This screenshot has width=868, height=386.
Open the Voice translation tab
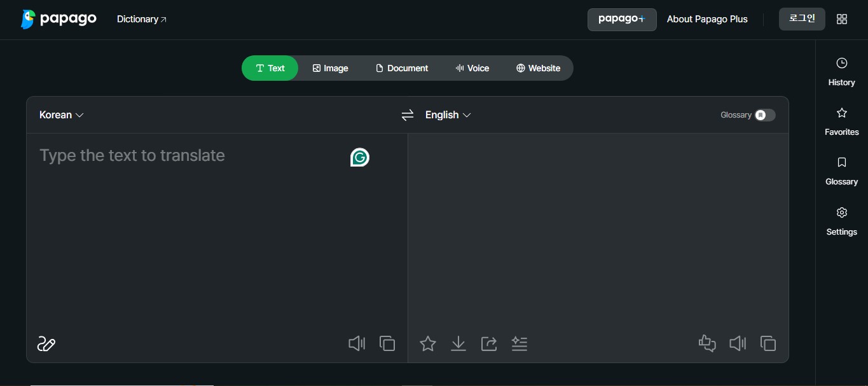tap(472, 68)
